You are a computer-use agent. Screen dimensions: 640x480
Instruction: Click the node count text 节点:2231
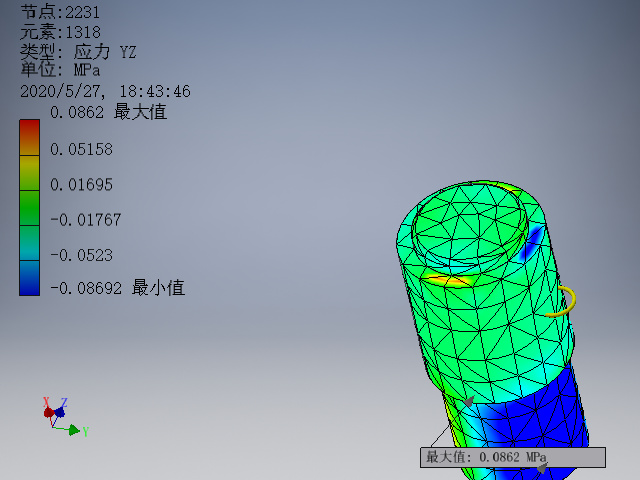[60, 12]
